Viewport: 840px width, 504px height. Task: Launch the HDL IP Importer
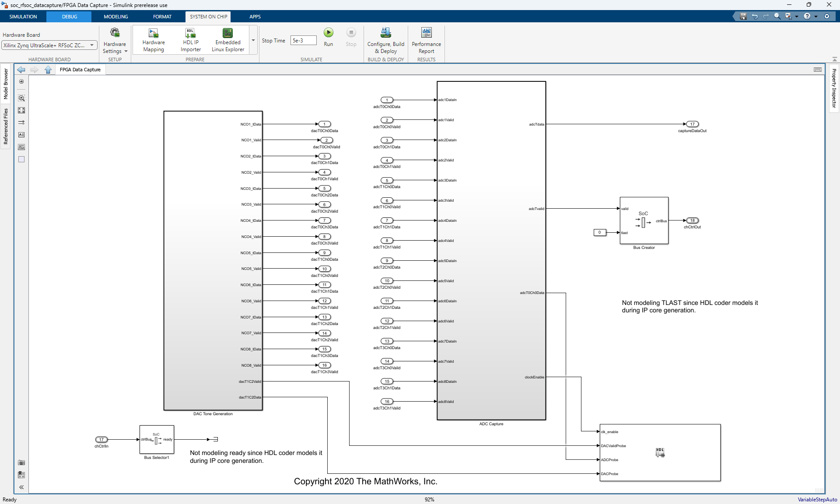(x=190, y=40)
